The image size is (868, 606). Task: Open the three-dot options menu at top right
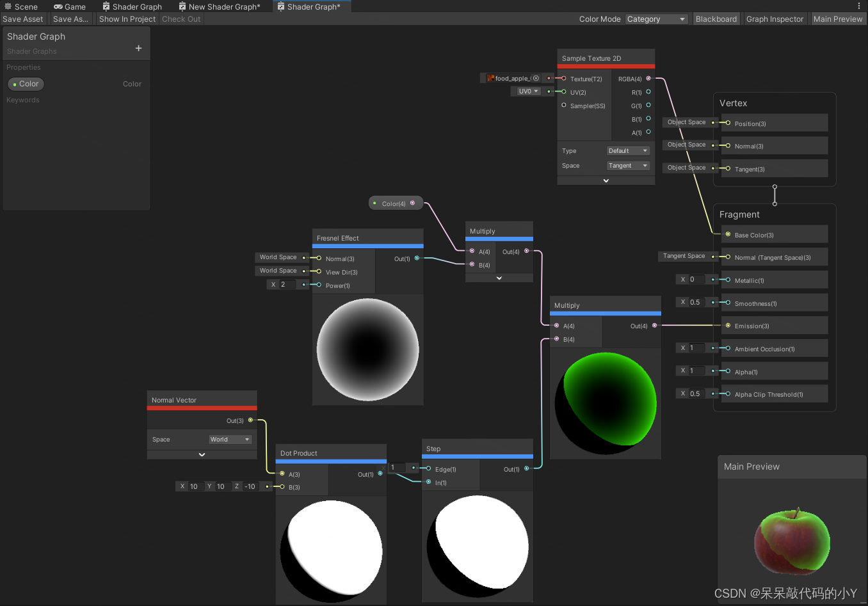pos(859,6)
